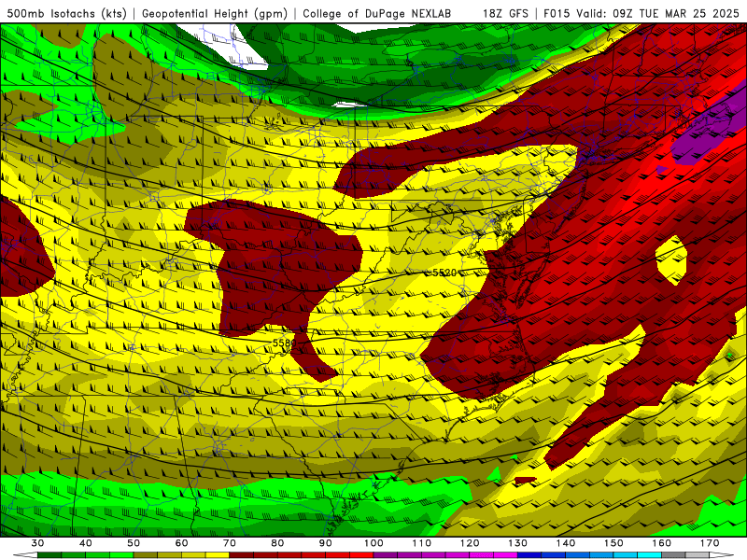Select the dark maroon swatch starting at 70

click(242, 555)
